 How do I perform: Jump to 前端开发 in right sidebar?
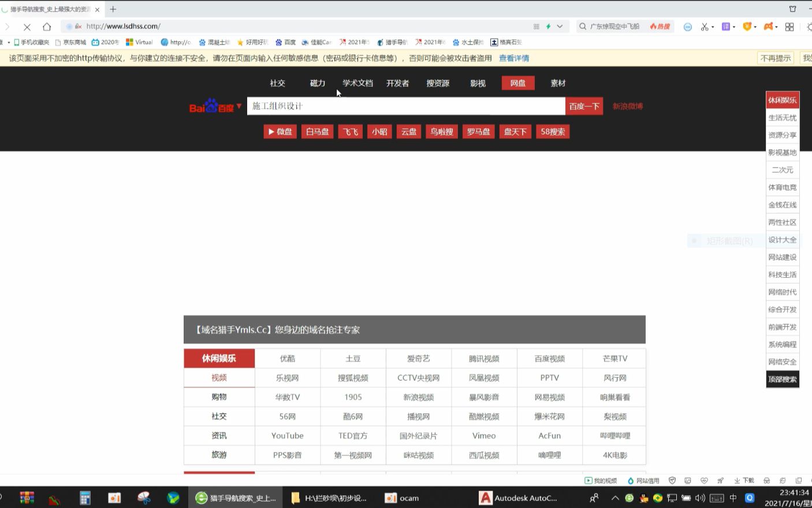pyautogui.click(x=783, y=327)
